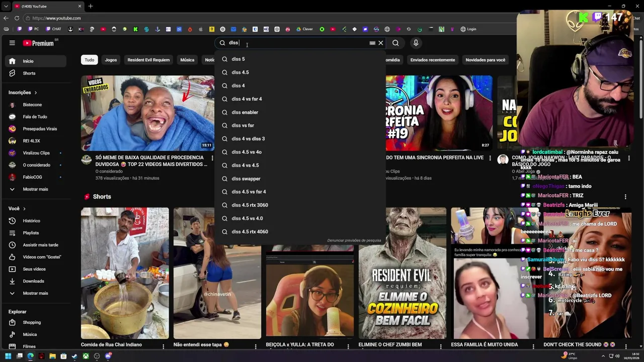Clear the search box with the X icon

(x=381, y=43)
